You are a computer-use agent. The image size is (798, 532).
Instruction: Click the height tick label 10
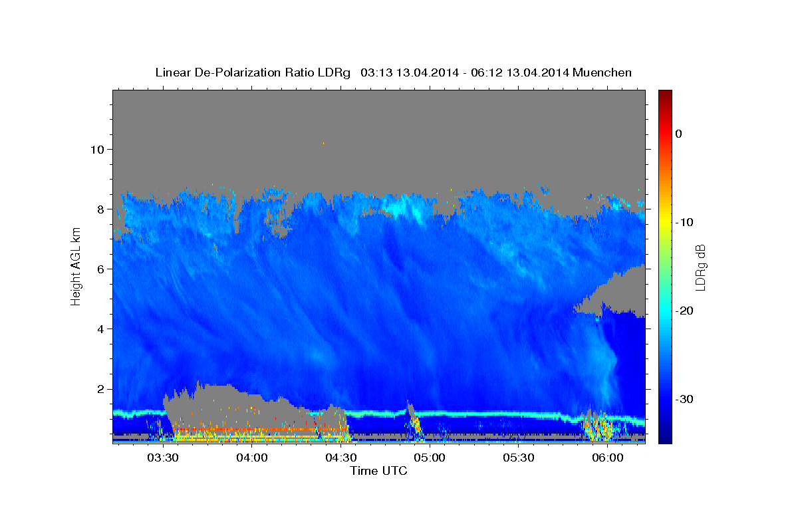coord(98,149)
